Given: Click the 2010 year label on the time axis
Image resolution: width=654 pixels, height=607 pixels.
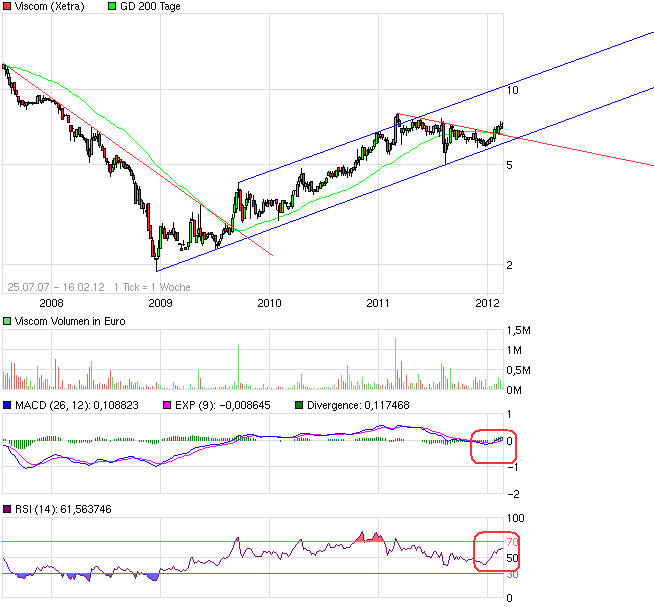Looking at the screenshot, I should tap(269, 302).
